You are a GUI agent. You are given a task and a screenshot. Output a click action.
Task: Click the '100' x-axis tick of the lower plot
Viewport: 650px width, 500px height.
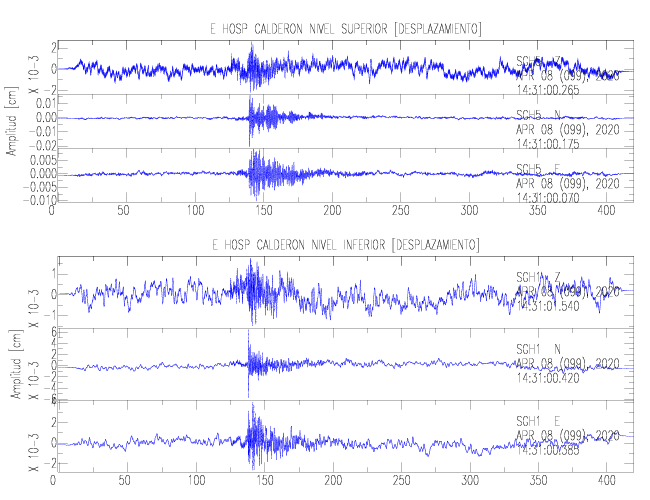click(196, 481)
